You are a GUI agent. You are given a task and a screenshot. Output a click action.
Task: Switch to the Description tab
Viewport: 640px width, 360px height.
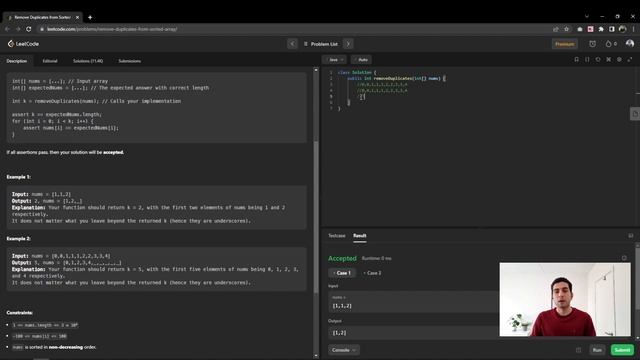point(17,61)
